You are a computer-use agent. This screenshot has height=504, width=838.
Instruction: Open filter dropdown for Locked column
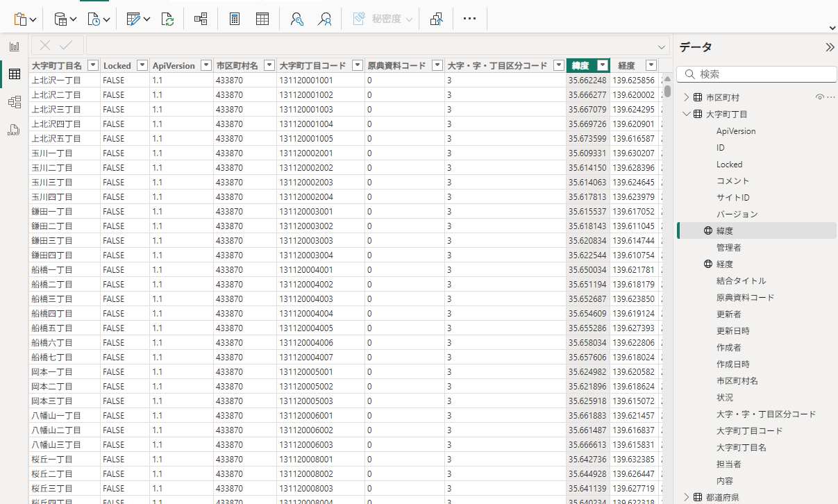point(142,65)
